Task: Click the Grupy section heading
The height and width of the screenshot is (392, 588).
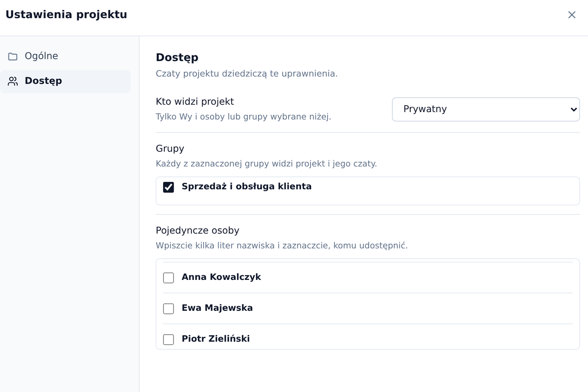Action: coord(170,149)
